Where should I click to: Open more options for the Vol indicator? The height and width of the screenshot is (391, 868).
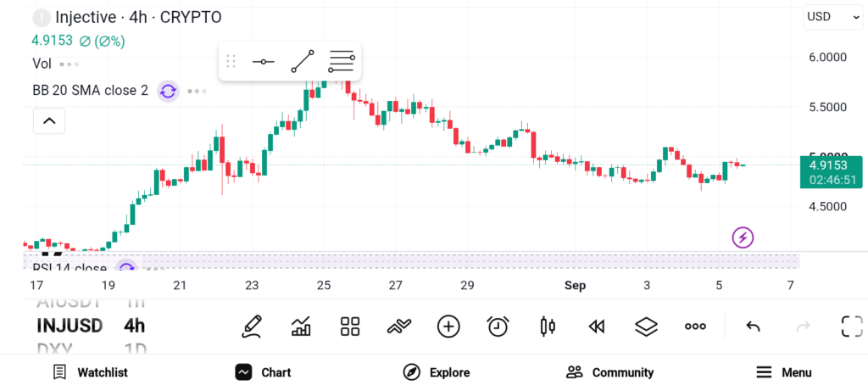[x=70, y=64]
